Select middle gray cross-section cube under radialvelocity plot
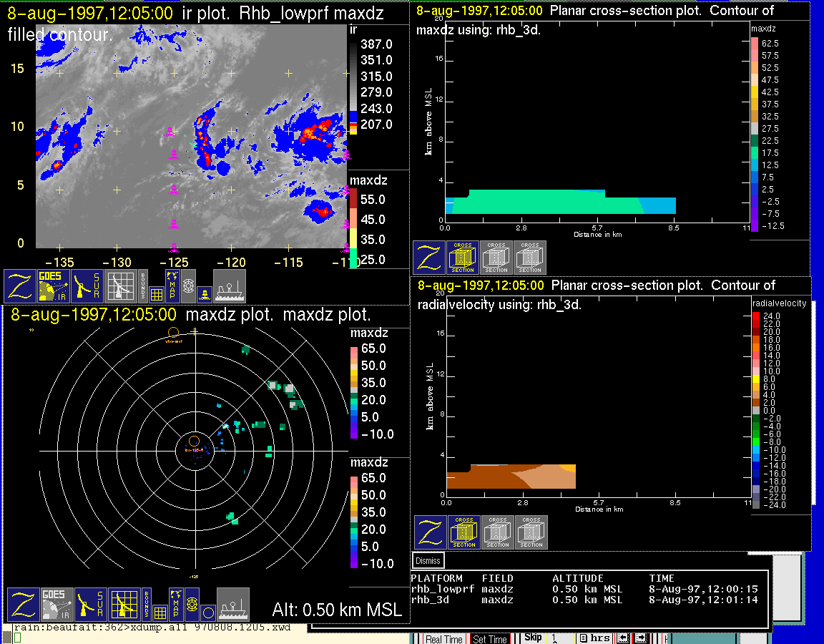 tap(498, 532)
